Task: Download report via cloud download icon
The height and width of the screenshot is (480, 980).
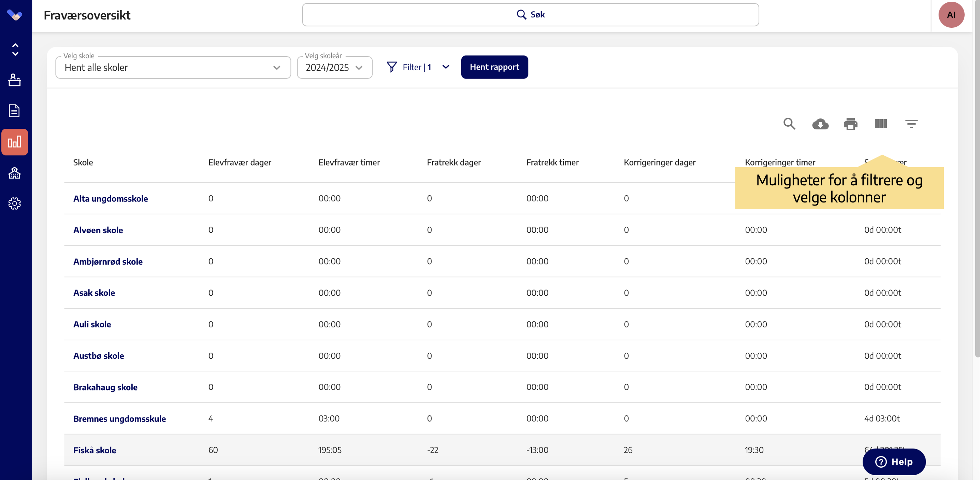Action: [x=820, y=124]
